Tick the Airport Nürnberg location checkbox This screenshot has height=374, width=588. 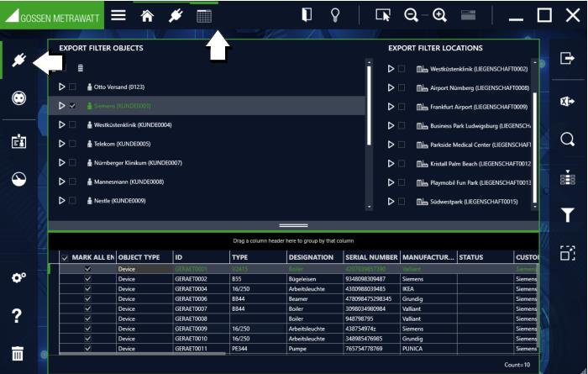[402, 87]
